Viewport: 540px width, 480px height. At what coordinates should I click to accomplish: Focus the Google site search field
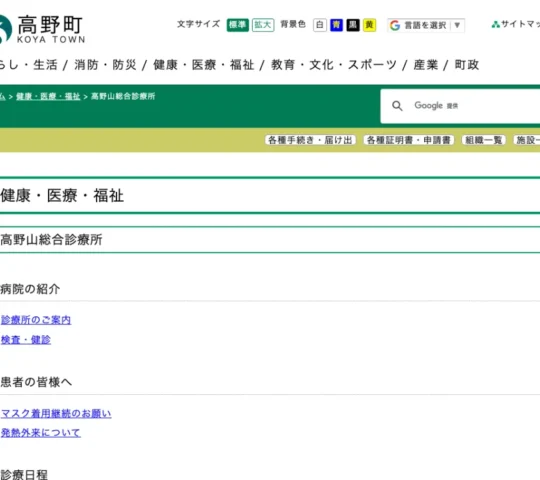coord(460,106)
